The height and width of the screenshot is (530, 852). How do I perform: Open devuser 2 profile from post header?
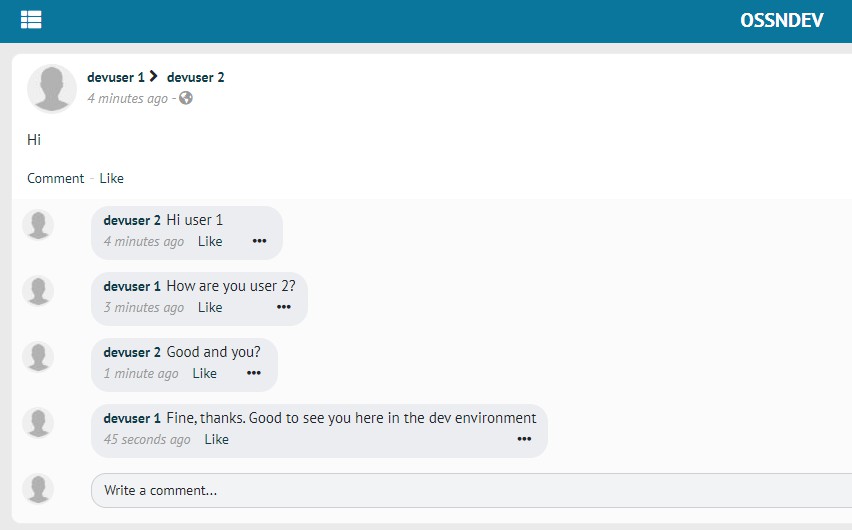click(195, 77)
